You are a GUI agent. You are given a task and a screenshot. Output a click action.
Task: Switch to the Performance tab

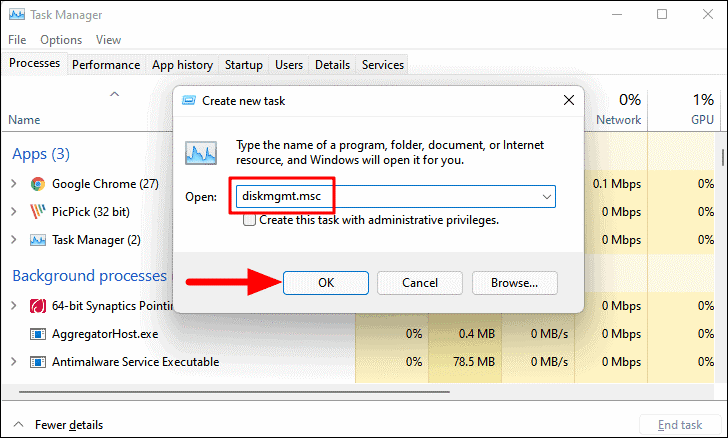coord(106,65)
